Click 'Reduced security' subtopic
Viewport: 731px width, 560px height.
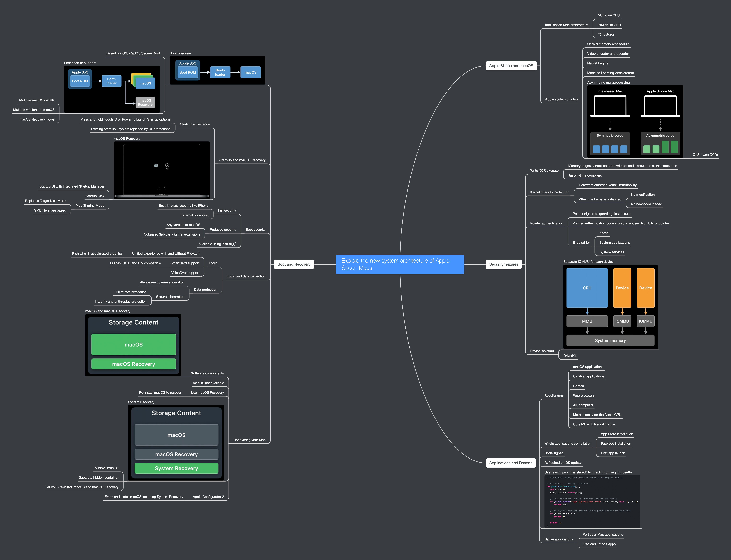pyautogui.click(x=223, y=230)
